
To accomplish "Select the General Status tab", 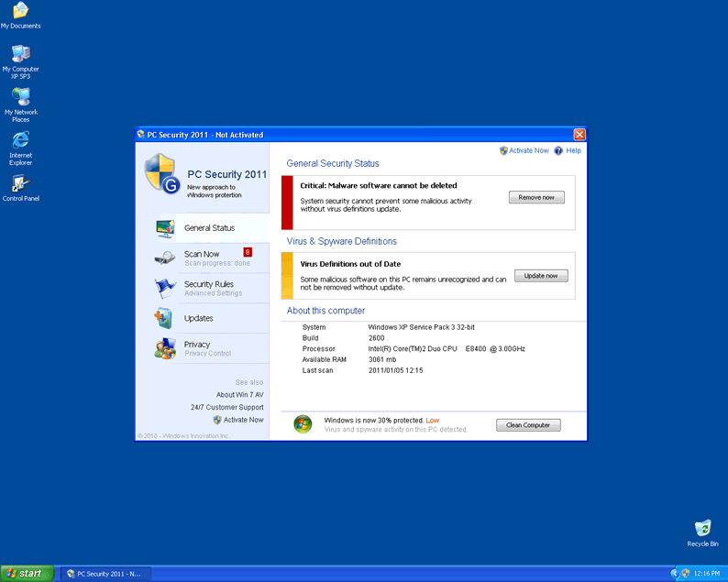I will pyautogui.click(x=209, y=228).
